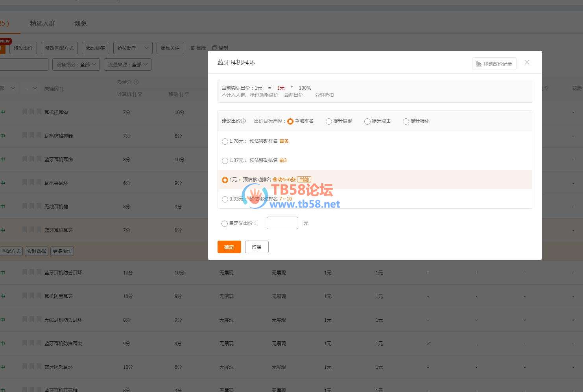Click the dialog title 蓝牙耳机耳环

236,62
